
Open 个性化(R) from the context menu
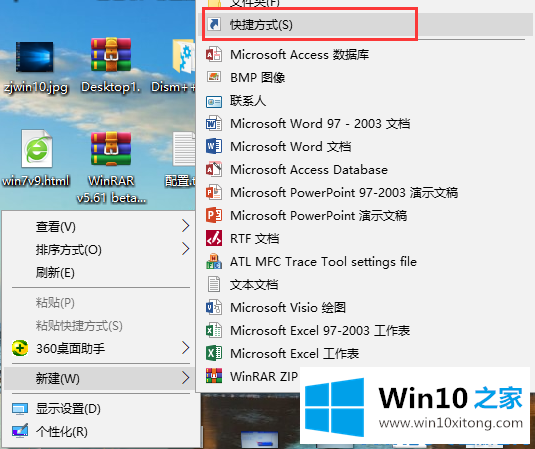point(62,432)
